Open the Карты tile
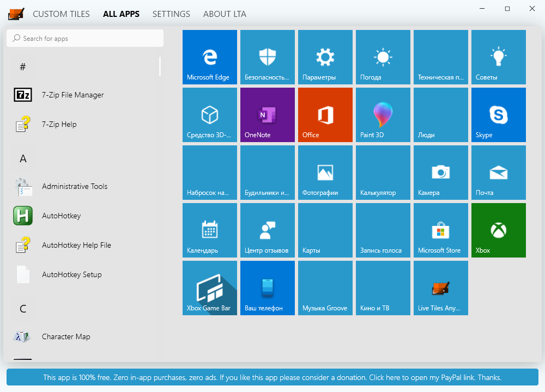The height and width of the screenshot is (392, 545). pyautogui.click(x=325, y=230)
